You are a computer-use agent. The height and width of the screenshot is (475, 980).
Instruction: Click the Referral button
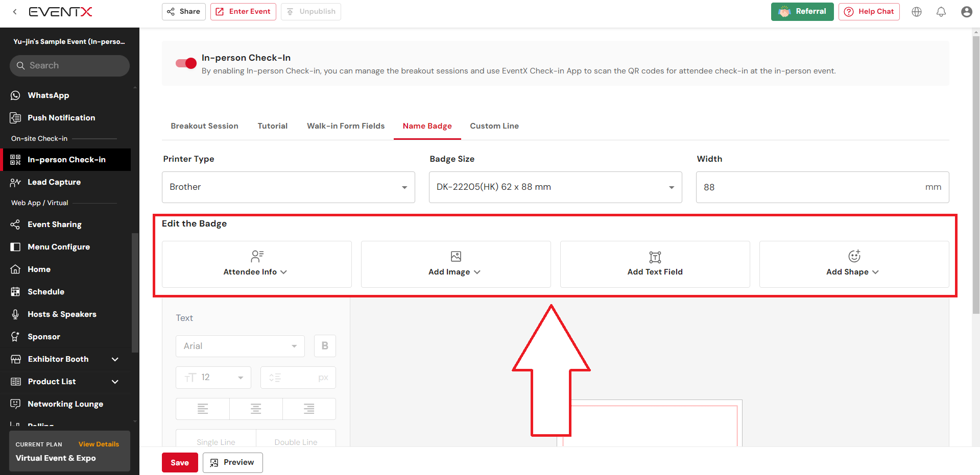(802, 12)
